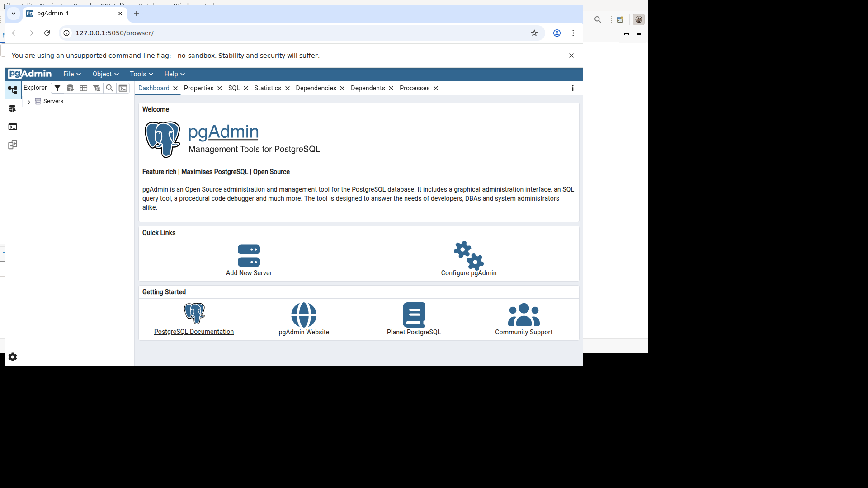Open the PostgreSQL Documentation link

pyautogui.click(x=193, y=332)
